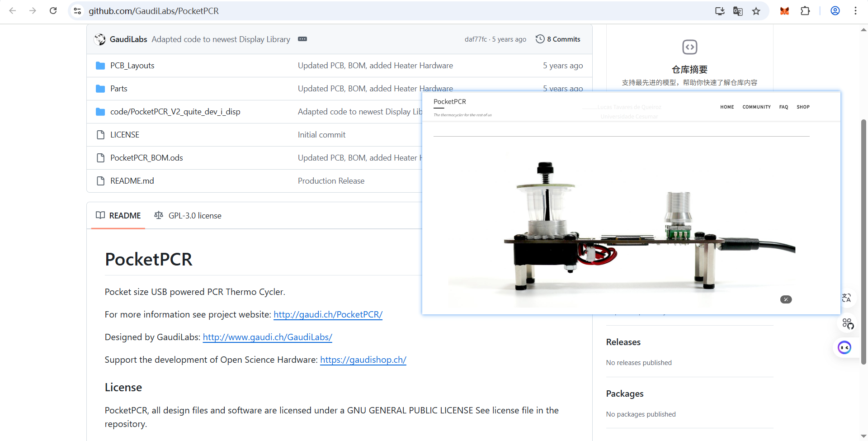
Task: Bookmark this page with star icon
Action: [x=756, y=11]
